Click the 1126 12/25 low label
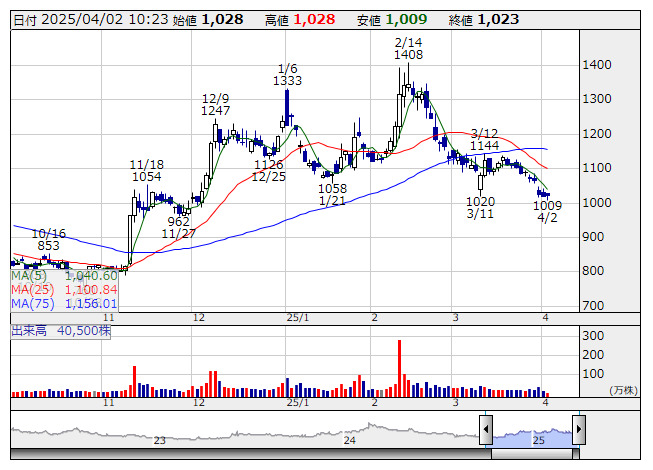 [x=269, y=171]
